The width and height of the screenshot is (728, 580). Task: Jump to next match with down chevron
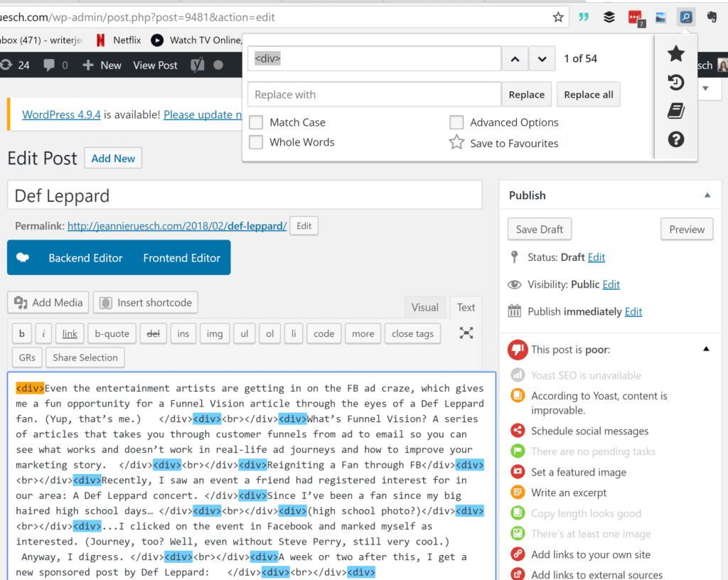click(542, 58)
